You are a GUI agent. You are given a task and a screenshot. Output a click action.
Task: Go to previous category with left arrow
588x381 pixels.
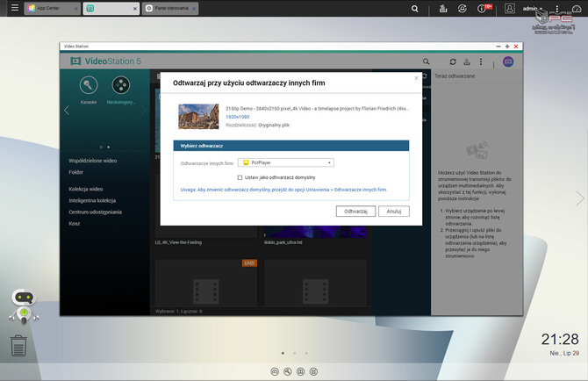(67, 111)
